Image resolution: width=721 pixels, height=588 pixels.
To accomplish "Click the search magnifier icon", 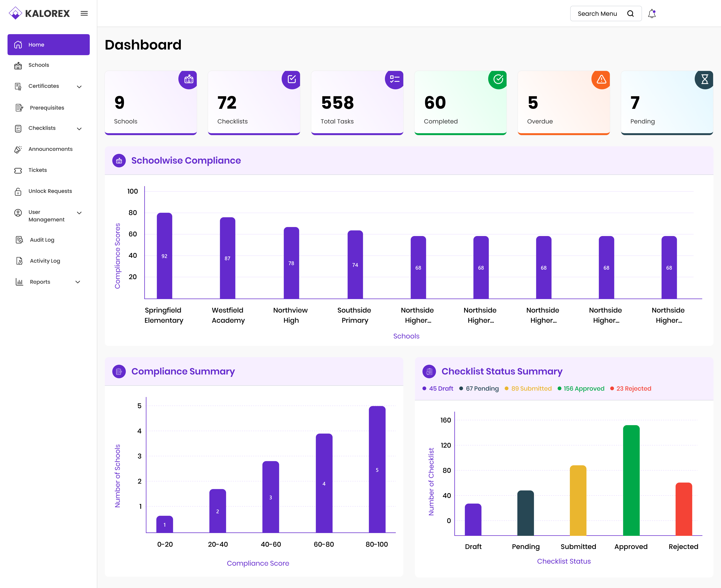I will tap(630, 14).
